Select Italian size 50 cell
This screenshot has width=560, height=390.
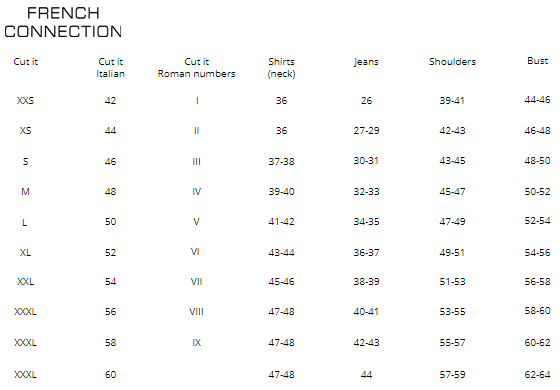pyautogui.click(x=110, y=222)
